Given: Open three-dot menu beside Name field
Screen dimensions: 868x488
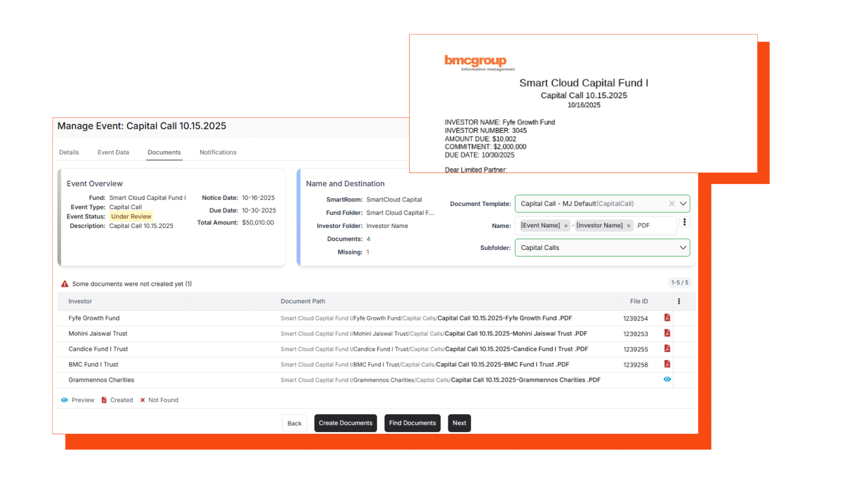Looking at the screenshot, I should (684, 222).
